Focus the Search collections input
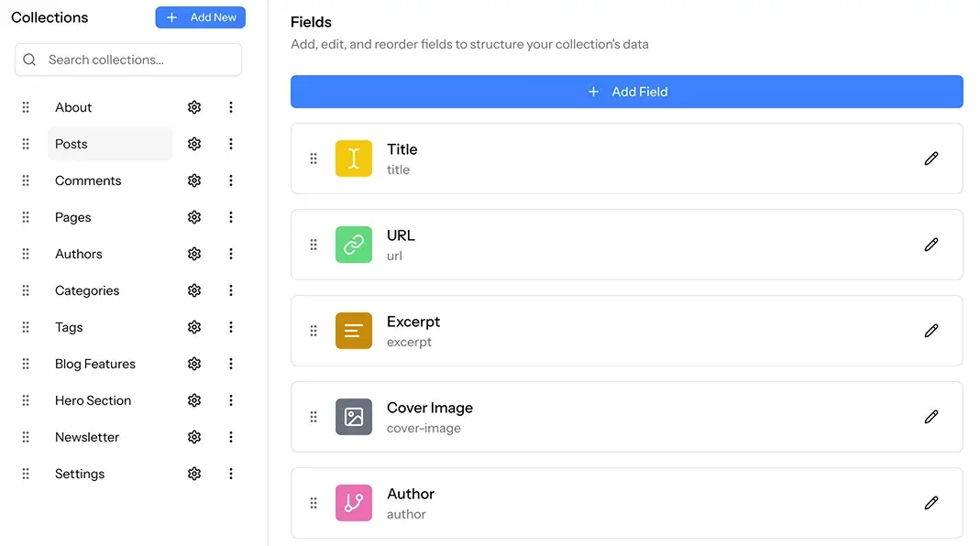The height and width of the screenshot is (546, 980). (128, 60)
